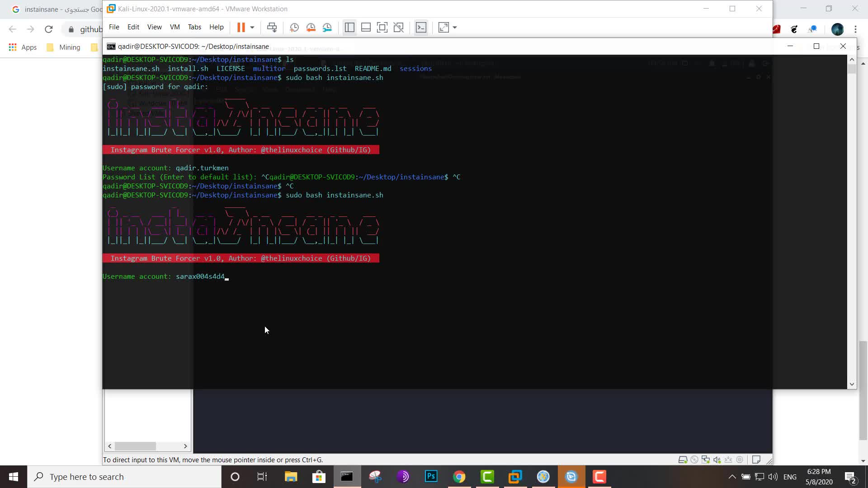Show hidden system tray icons chevron
This screenshot has height=488, width=868.
(x=732, y=477)
